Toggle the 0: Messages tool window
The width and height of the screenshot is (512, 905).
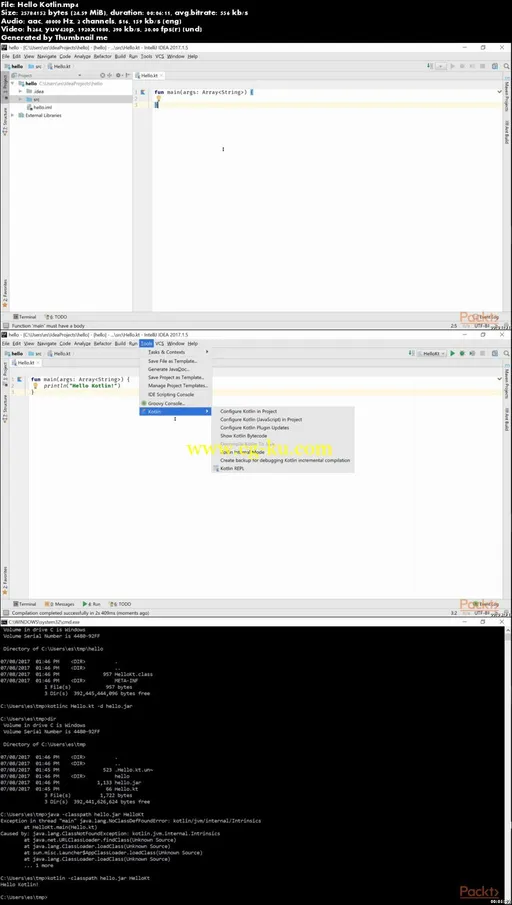click(60, 604)
